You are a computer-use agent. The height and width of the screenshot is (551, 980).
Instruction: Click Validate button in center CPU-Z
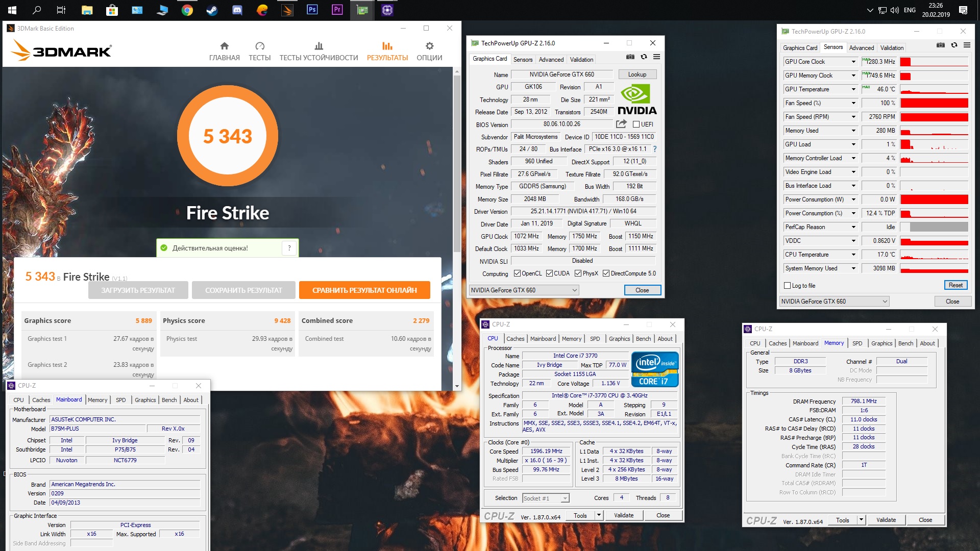coord(623,515)
